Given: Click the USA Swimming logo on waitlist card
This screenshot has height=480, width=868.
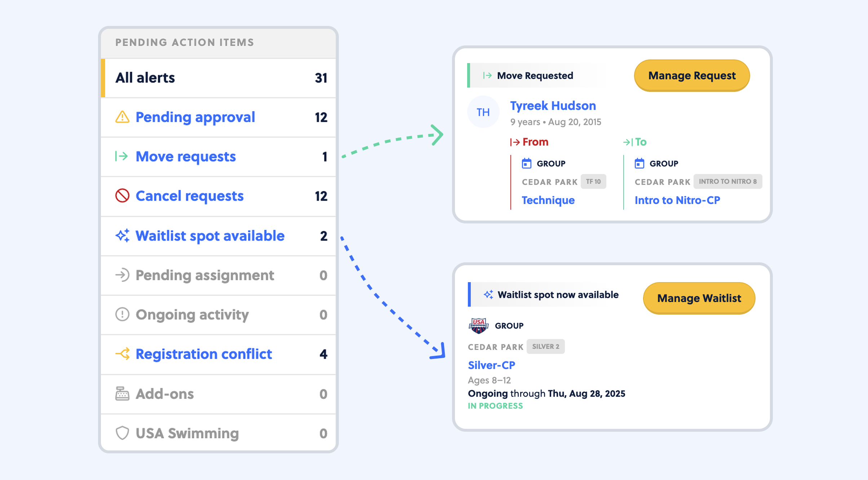Looking at the screenshot, I should (x=478, y=326).
